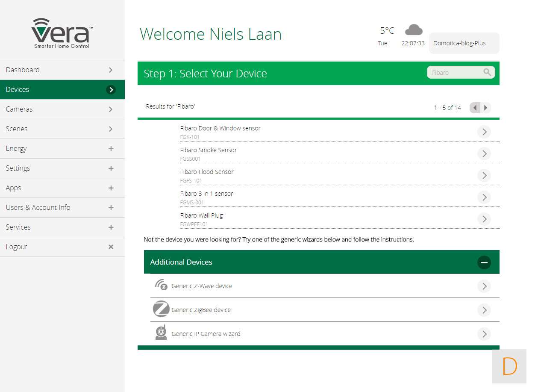Open Fibaro Door & Window sensor arrow
The image size is (535, 392).
pyautogui.click(x=484, y=132)
